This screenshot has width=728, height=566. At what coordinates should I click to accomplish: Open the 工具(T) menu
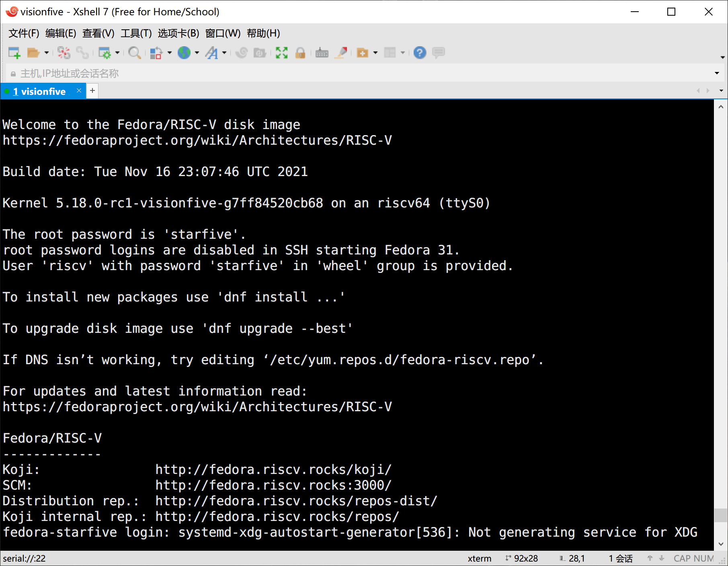(136, 33)
